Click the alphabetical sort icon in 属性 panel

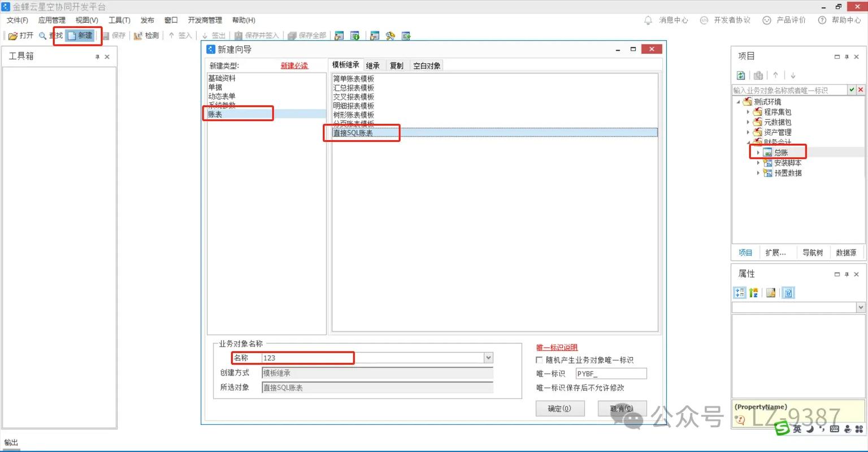point(754,293)
